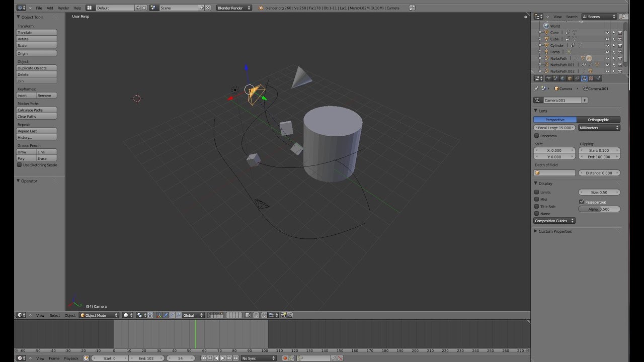
Task: Open the Object Mode dropdown
Action: pos(99,315)
